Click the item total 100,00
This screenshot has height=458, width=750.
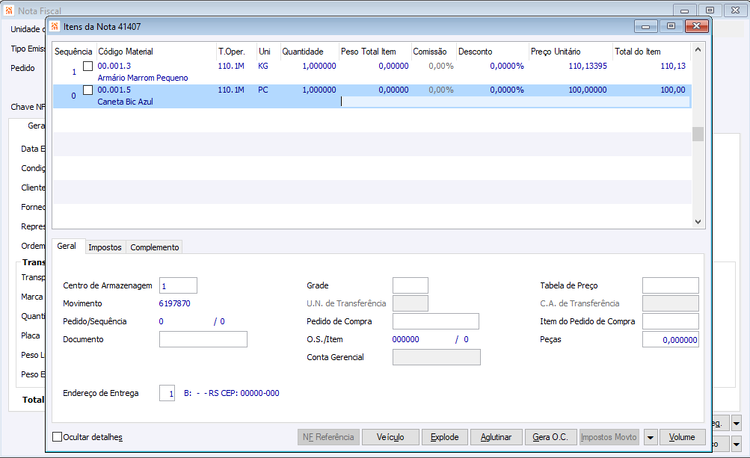click(x=673, y=90)
